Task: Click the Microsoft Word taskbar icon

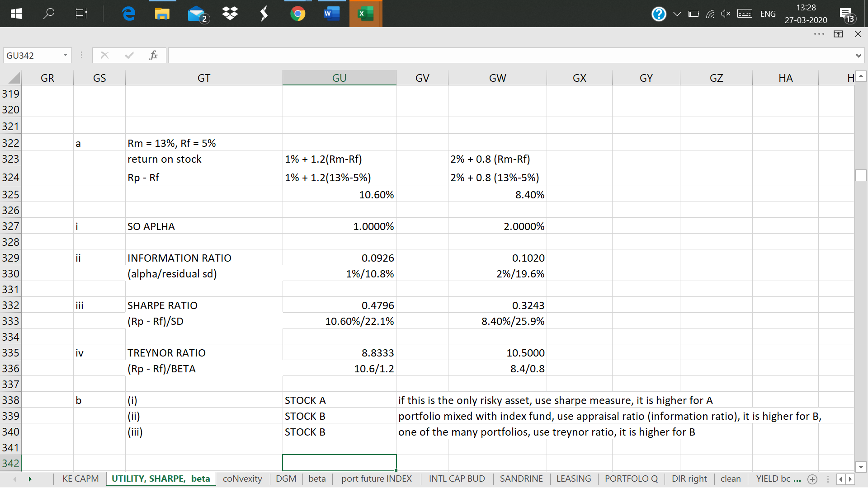Action: click(x=331, y=14)
